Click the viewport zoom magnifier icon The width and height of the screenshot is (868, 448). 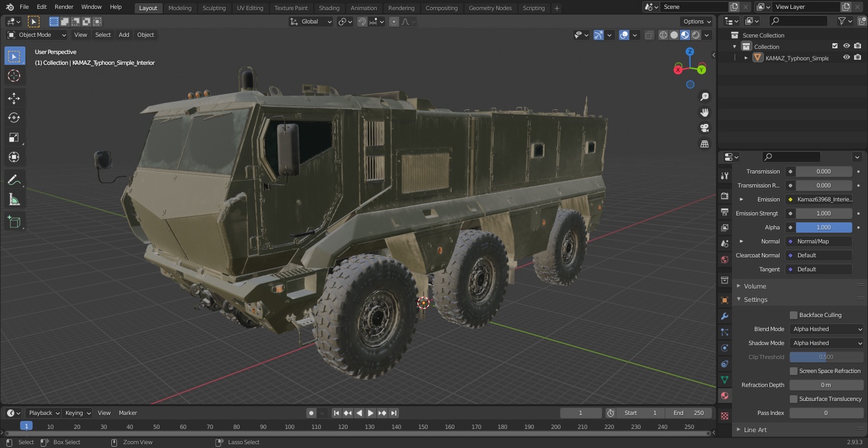(705, 97)
